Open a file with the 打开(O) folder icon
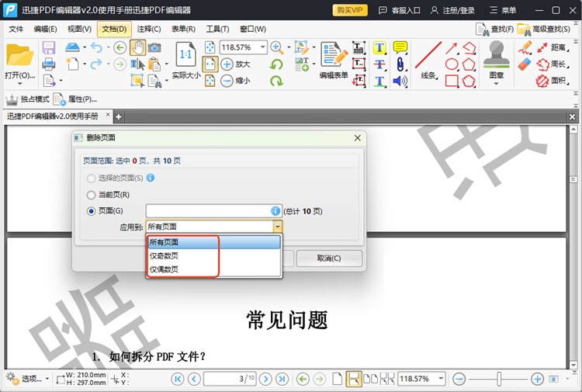The width and height of the screenshot is (582, 392). point(19,55)
